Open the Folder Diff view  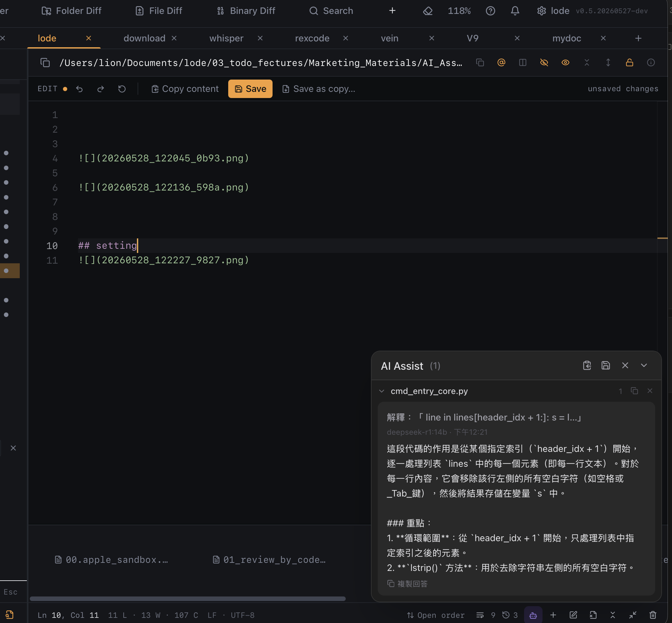[71, 11]
